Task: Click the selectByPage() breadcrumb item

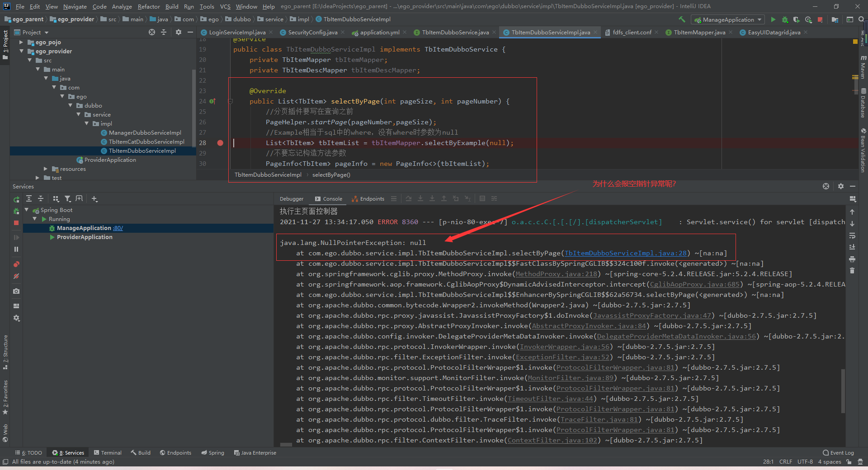Action: (x=331, y=175)
